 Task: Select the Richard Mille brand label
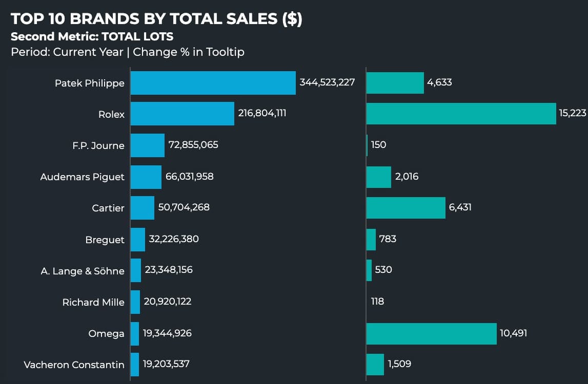[93, 303]
